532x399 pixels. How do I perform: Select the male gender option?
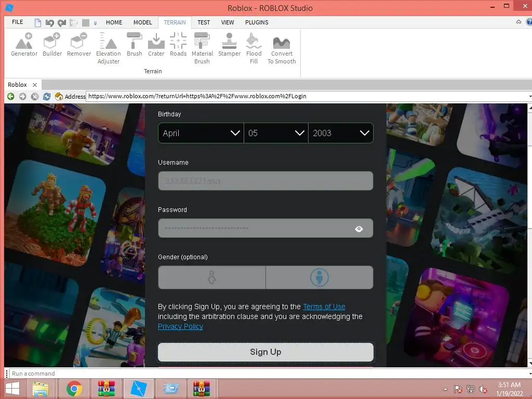320,277
